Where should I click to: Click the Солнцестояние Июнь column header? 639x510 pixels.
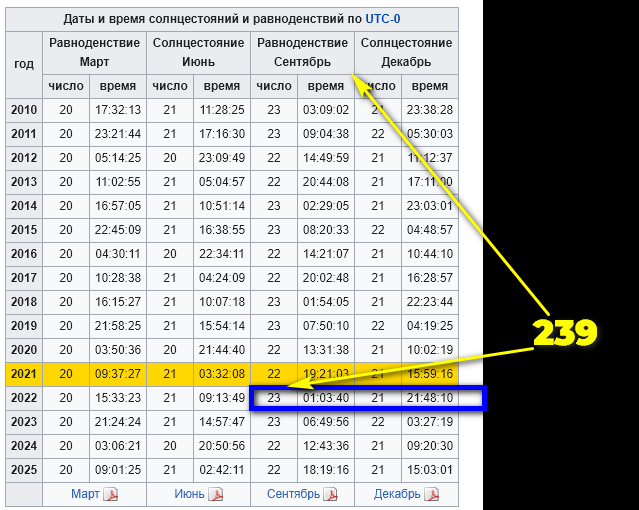198,53
